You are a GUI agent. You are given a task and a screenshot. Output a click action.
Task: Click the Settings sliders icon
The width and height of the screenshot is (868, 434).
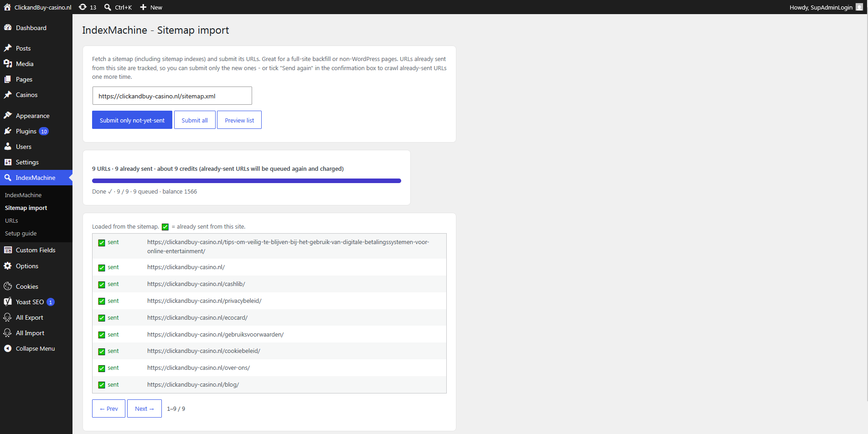point(8,162)
